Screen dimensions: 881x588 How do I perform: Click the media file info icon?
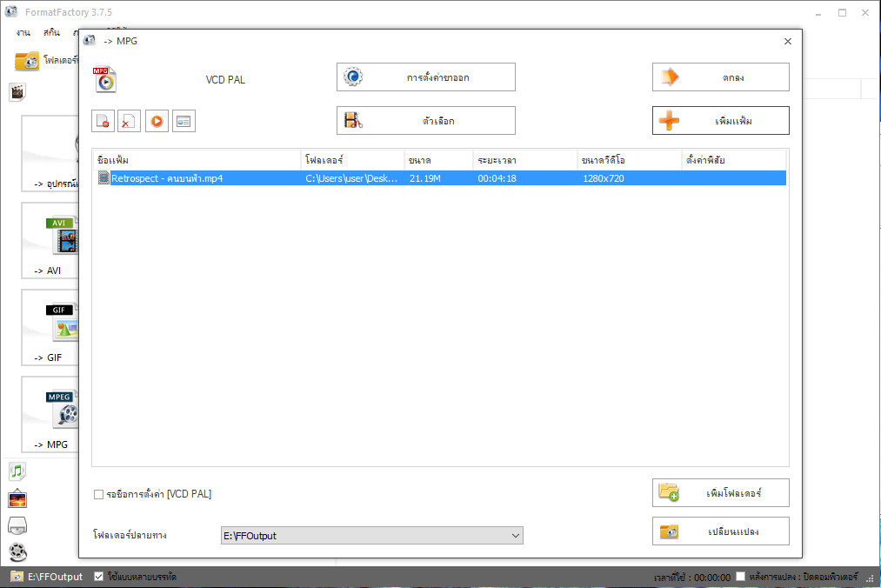point(184,121)
